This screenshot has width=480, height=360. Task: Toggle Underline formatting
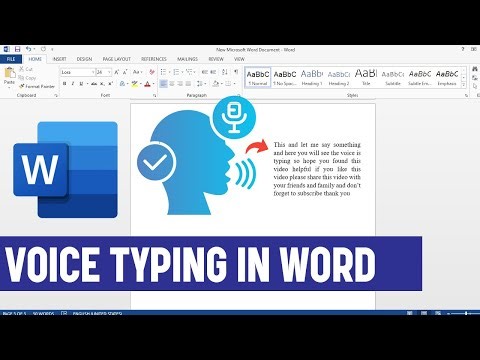81,84
